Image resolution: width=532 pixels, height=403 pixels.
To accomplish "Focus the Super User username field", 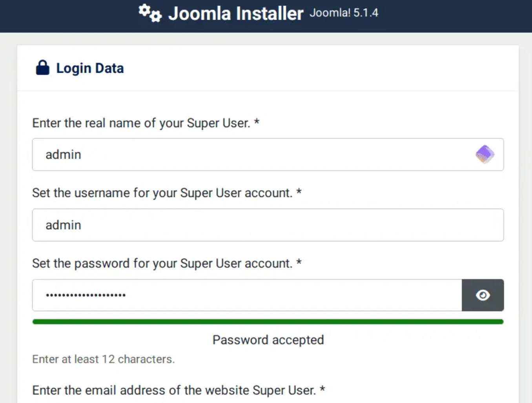I will click(268, 225).
